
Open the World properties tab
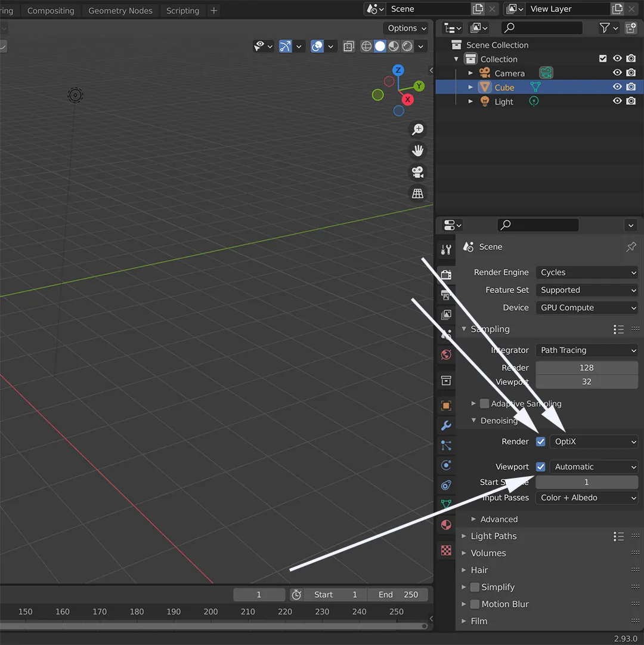[446, 354]
